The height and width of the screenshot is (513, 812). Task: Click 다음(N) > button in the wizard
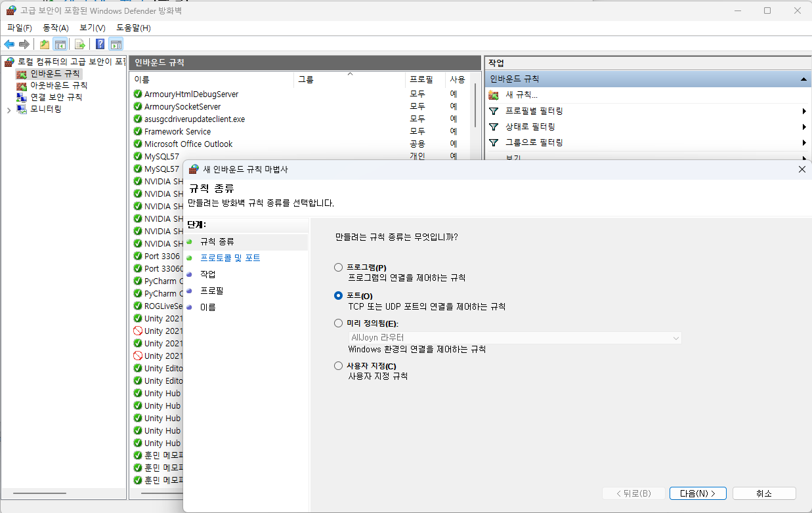(x=698, y=493)
